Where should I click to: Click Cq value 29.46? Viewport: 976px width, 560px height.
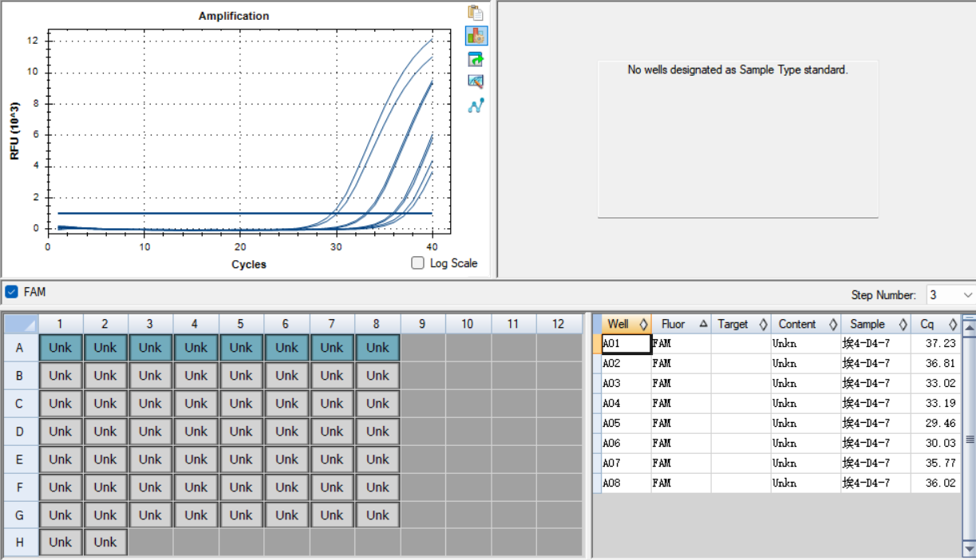[936, 424]
